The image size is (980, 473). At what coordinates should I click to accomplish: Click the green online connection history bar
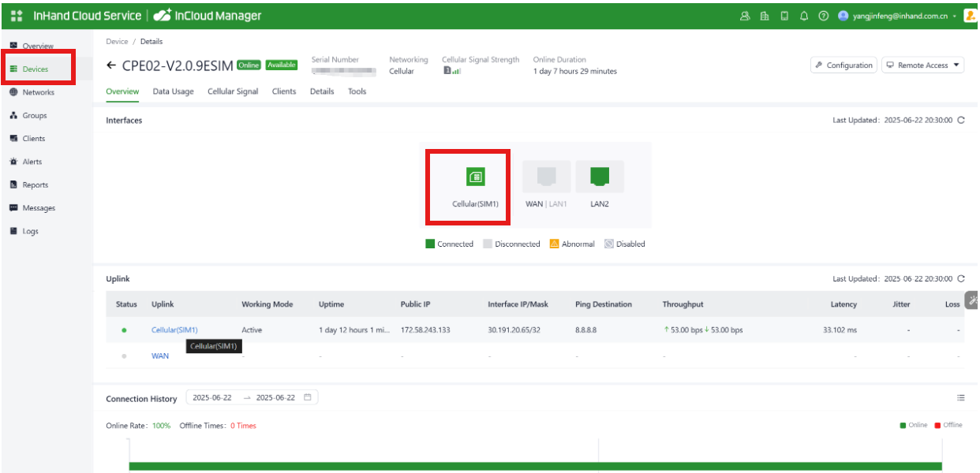tap(536, 467)
